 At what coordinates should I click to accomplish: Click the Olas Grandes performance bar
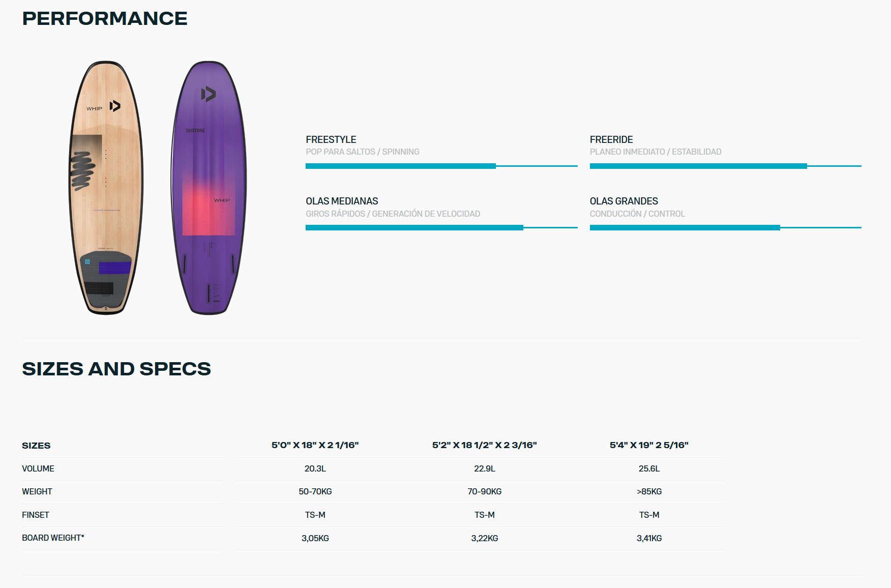[725, 227]
